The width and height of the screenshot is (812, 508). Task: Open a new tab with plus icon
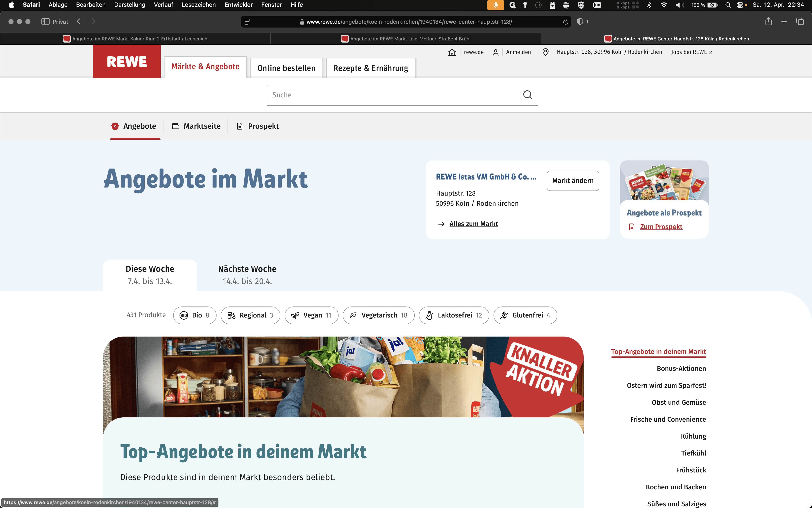pyautogui.click(x=784, y=22)
